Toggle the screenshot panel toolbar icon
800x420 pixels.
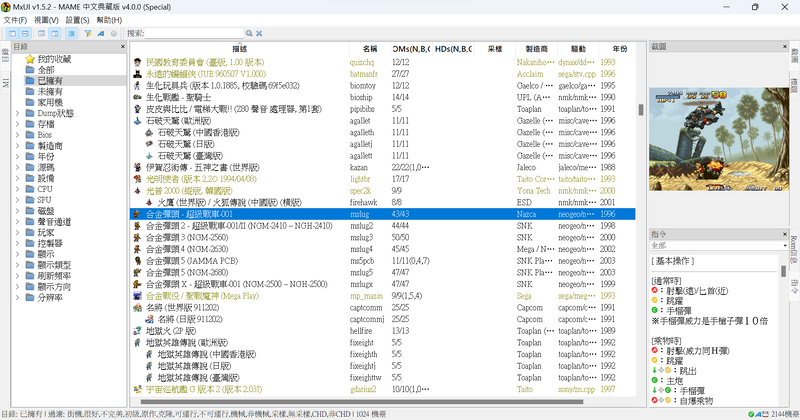(24, 33)
